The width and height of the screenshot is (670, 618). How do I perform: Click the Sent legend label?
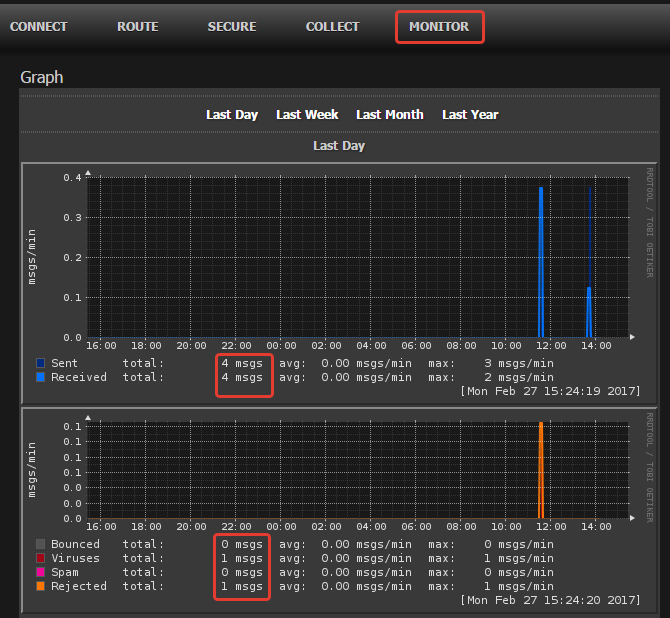[65, 363]
